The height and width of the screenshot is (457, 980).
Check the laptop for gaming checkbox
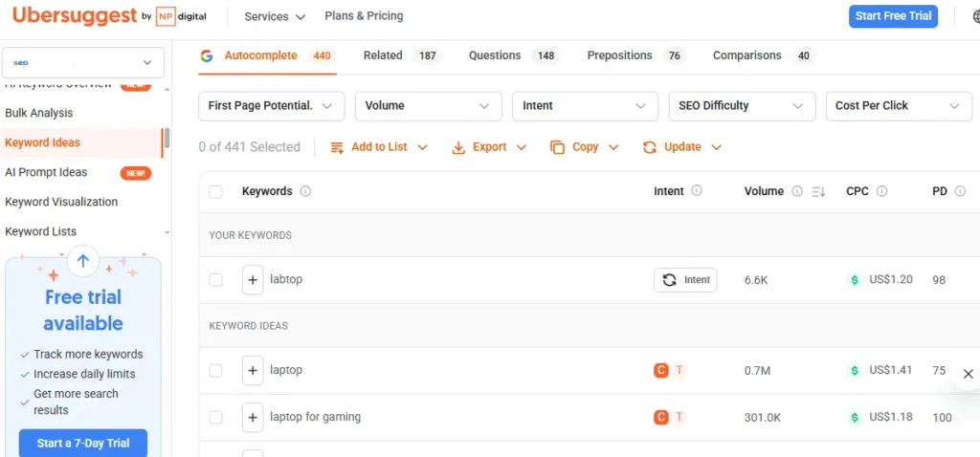pyautogui.click(x=215, y=418)
